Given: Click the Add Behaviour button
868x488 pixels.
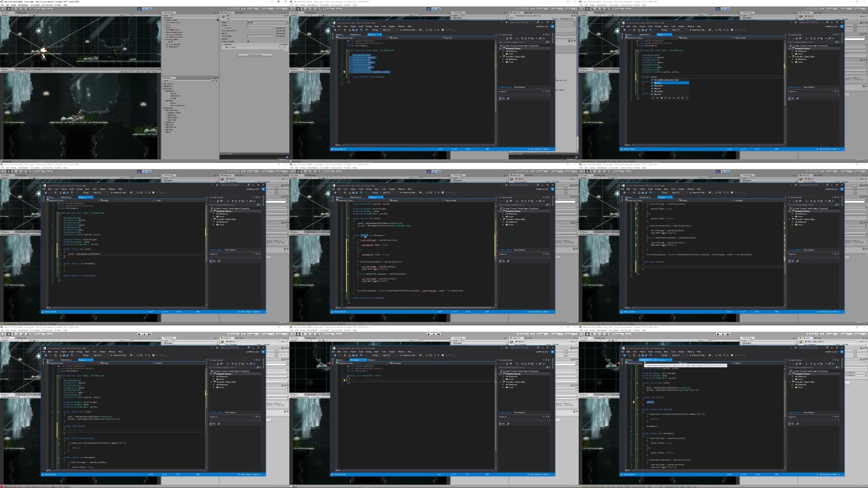Looking at the screenshot, I should click(x=255, y=55).
